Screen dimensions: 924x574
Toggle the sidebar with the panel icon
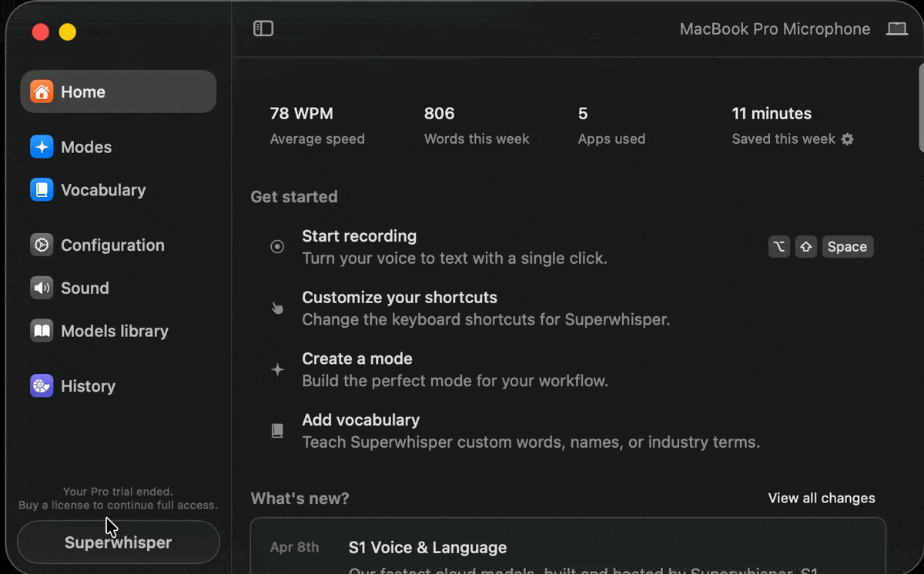263,28
